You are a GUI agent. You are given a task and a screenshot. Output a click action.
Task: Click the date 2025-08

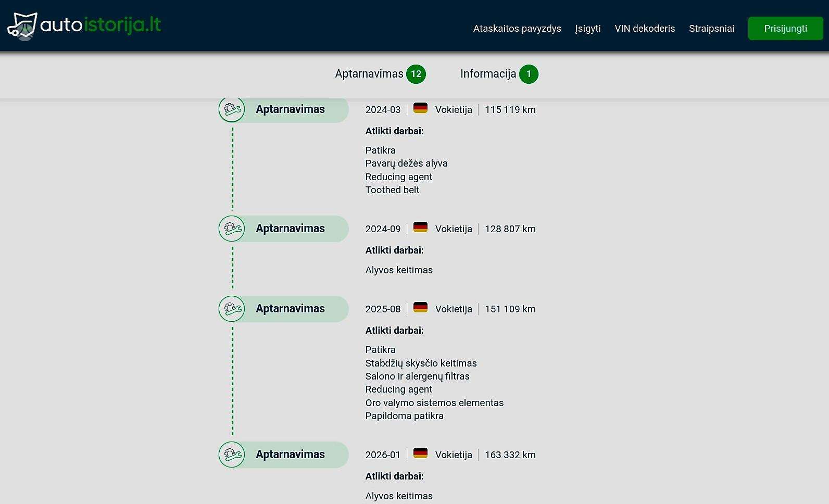383,309
